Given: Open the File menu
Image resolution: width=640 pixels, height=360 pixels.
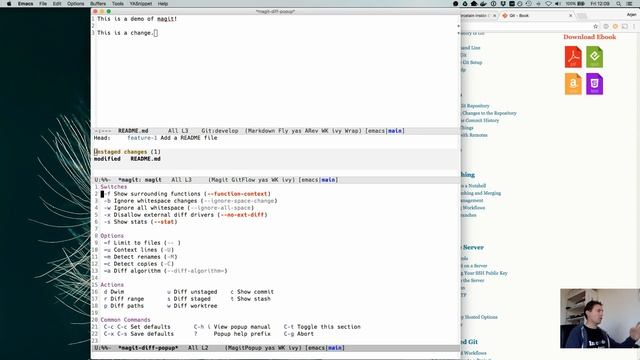Looking at the screenshot, I should [43, 4].
